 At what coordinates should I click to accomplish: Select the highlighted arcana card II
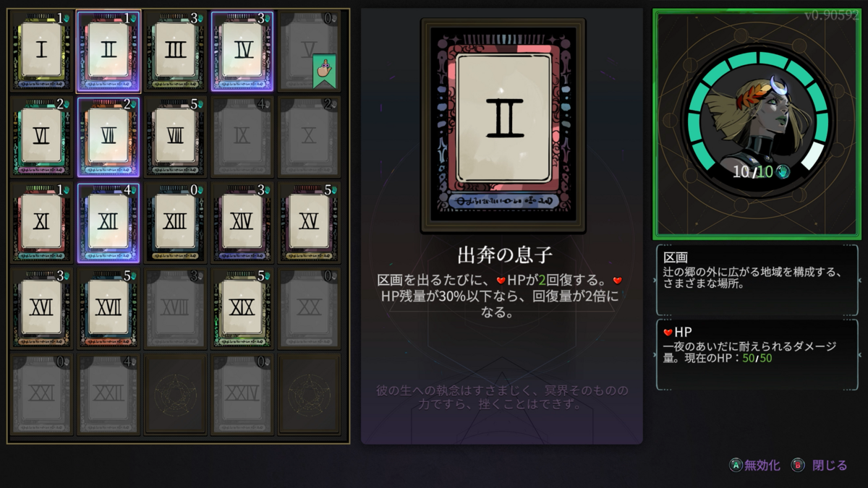point(109,51)
